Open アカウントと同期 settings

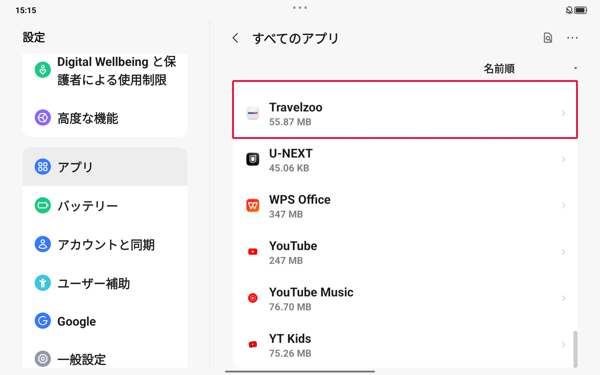105,244
